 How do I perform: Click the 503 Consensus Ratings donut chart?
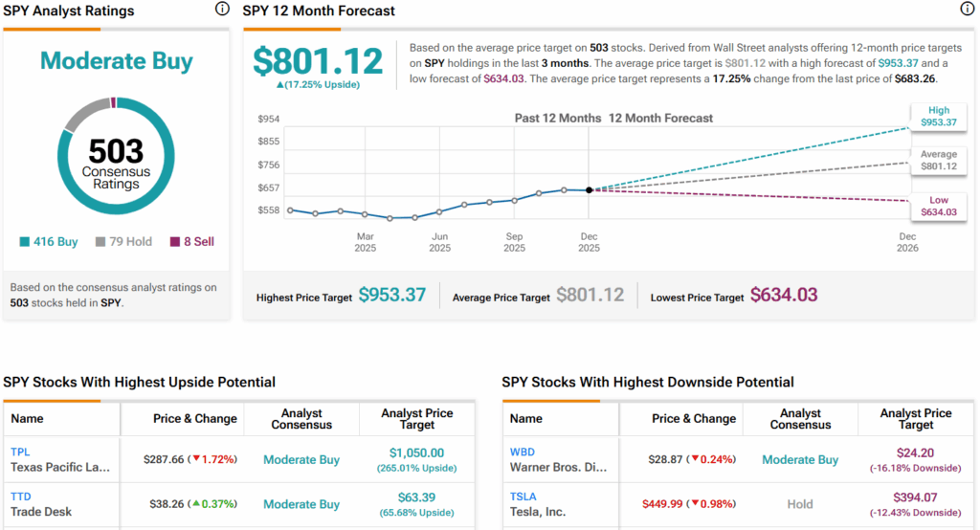point(116,158)
